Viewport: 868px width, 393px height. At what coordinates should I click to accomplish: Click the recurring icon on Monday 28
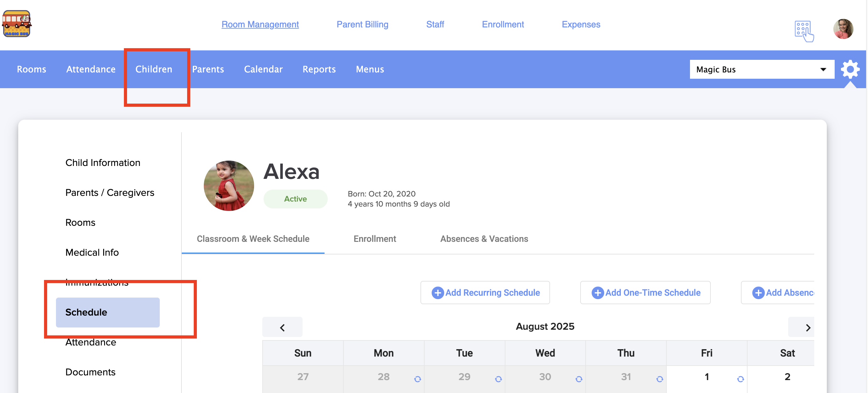tap(417, 379)
